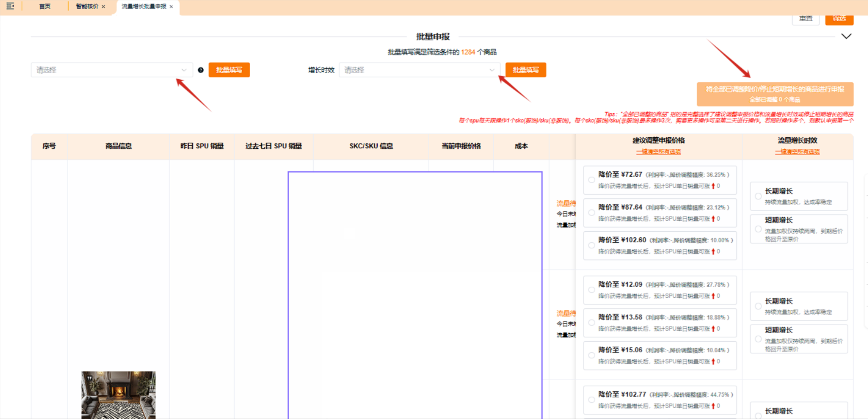
Task: Pick 长期增长 for the first product row
Action: click(758, 196)
